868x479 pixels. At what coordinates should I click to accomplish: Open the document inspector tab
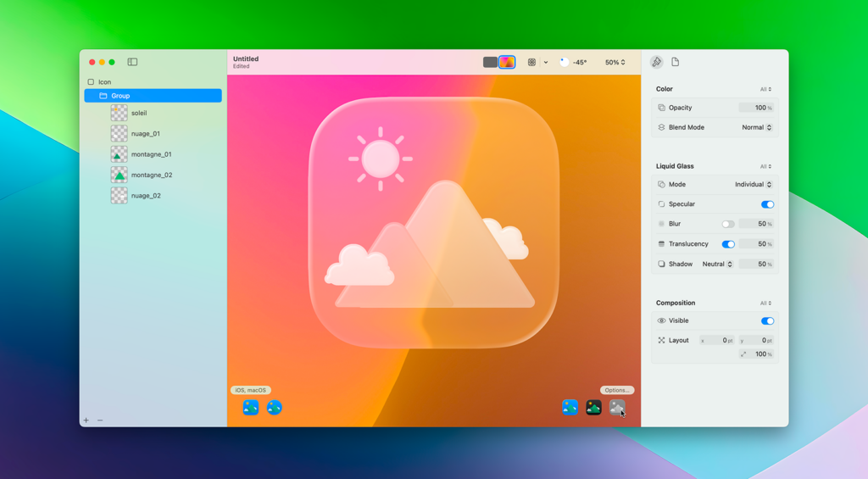pyautogui.click(x=676, y=62)
